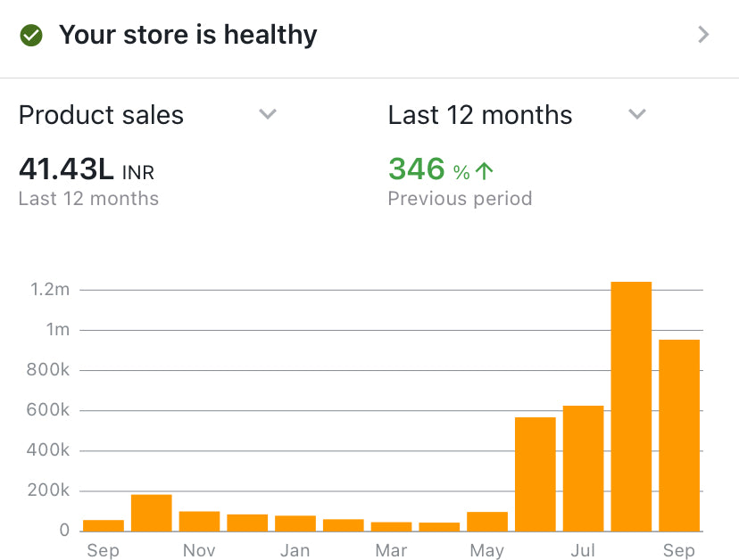Click the green upward trend arrow
This screenshot has height=560, width=739.
pyautogui.click(x=485, y=171)
